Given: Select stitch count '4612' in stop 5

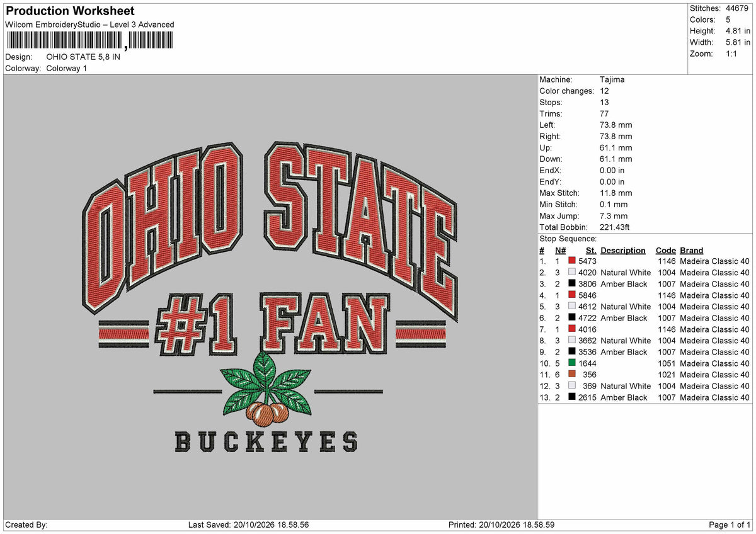Looking at the screenshot, I should click(x=587, y=307).
